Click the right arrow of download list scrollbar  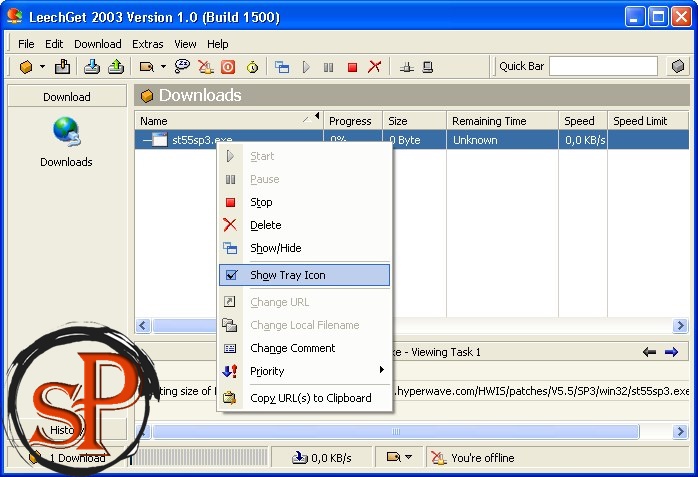pyautogui.click(x=680, y=326)
